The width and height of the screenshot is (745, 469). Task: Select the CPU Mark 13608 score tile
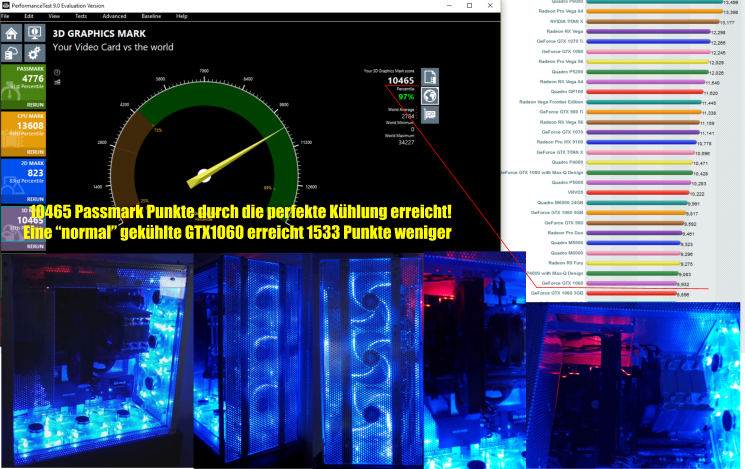23,134
